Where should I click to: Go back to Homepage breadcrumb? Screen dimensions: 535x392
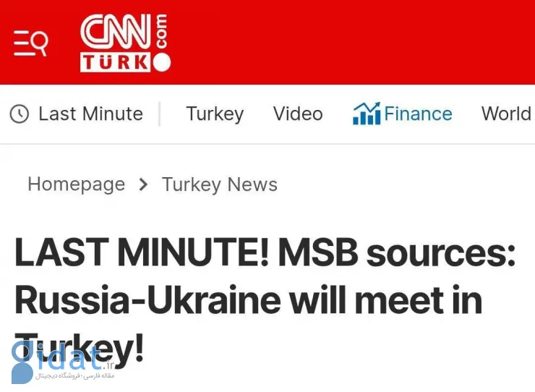pyautogui.click(x=76, y=184)
